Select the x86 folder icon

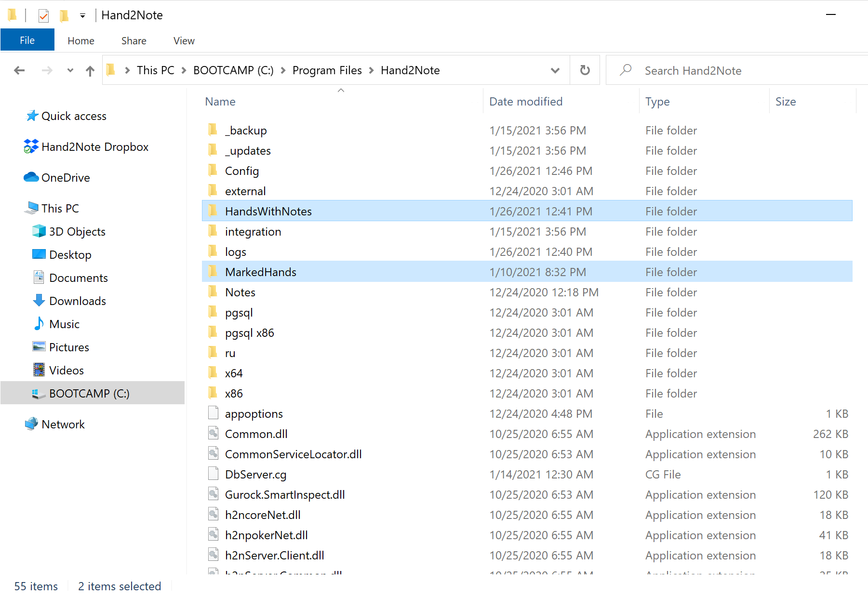click(x=213, y=393)
